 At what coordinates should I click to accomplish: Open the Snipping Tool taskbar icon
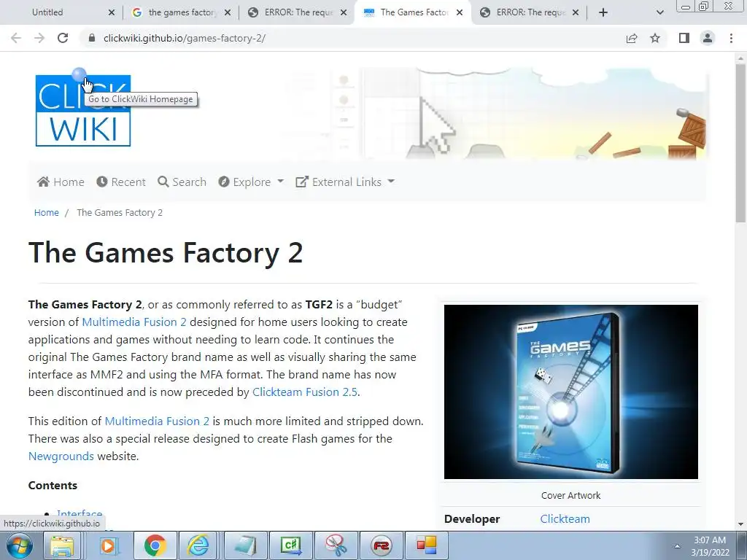(x=336, y=545)
